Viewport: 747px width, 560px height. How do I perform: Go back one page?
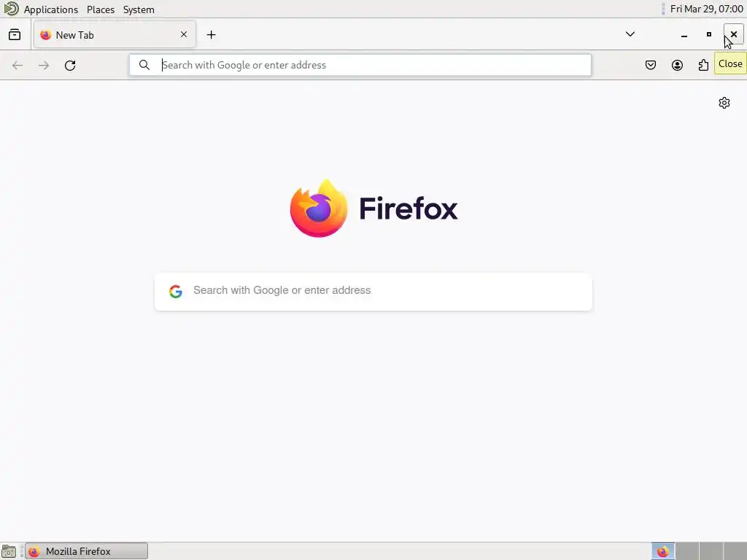click(x=18, y=65)
